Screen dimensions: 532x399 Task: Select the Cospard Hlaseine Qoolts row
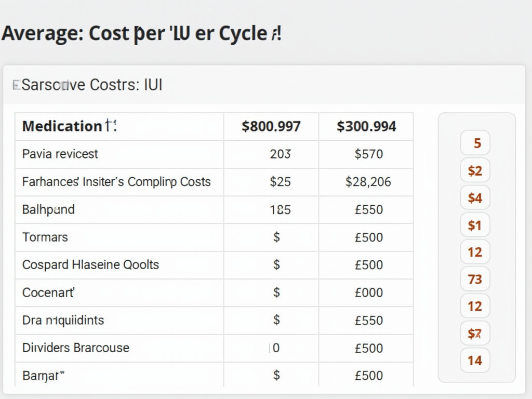point(90,264)
